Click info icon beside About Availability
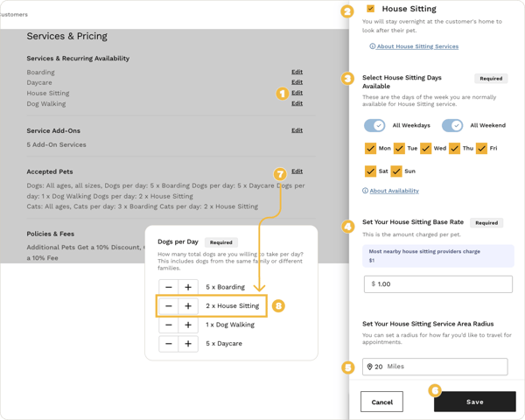The width and height of the screenshot is (525, 420). pos(365,191)
